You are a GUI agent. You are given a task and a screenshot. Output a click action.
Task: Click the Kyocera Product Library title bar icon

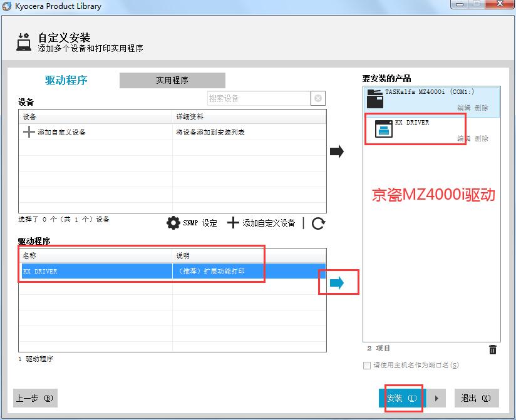(7, 6)
